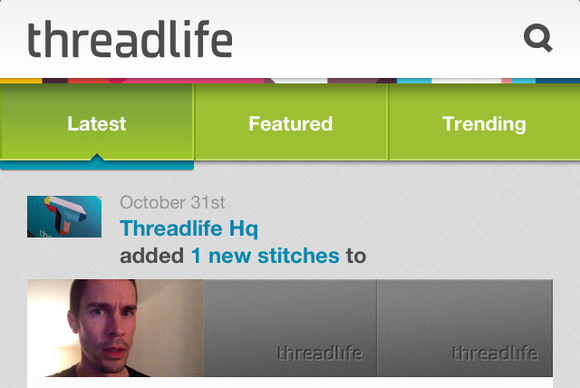Click the October 31st date label
Image resolution: width=580 pixels, height=388 pixels.
click(172, 202)
